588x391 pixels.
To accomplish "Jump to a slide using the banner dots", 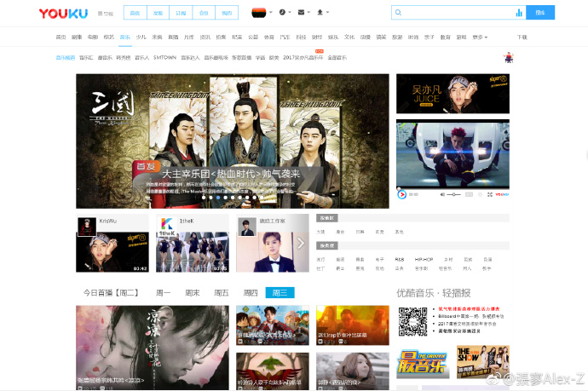I will (x=233, y=198).
